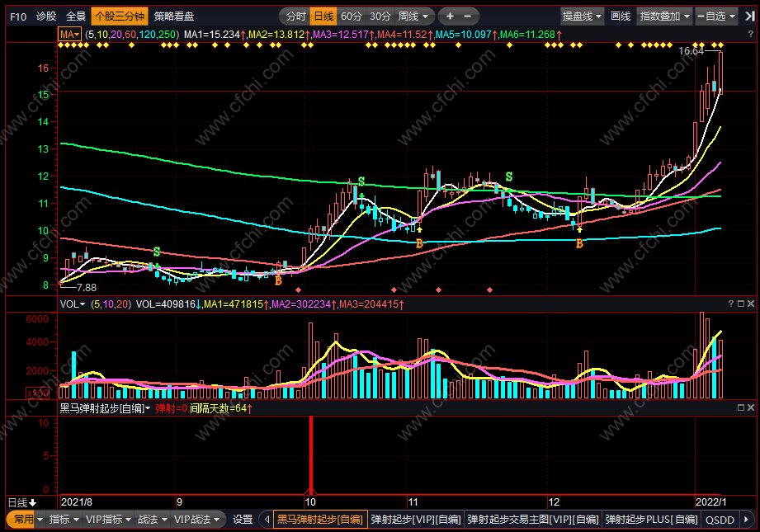This screenshot has width=760, height=532.
Task: Open 诊股 stock diagnosis
Action: (x=46, y=16)
